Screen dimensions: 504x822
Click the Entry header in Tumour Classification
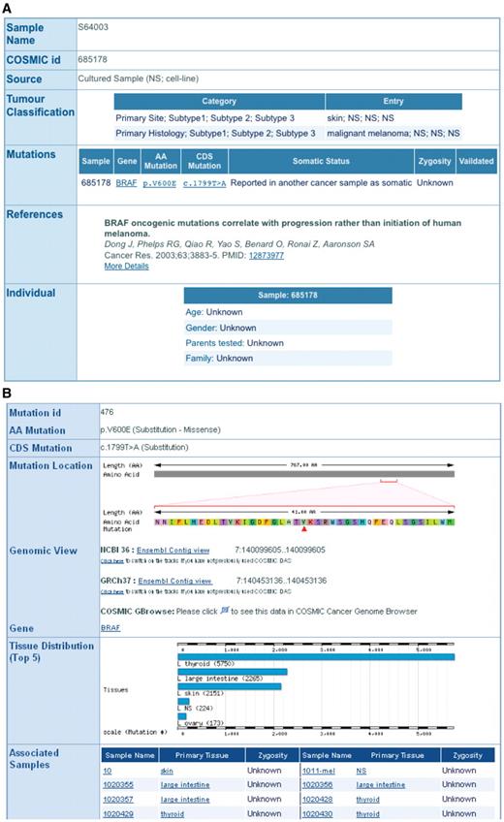[394, 101]
